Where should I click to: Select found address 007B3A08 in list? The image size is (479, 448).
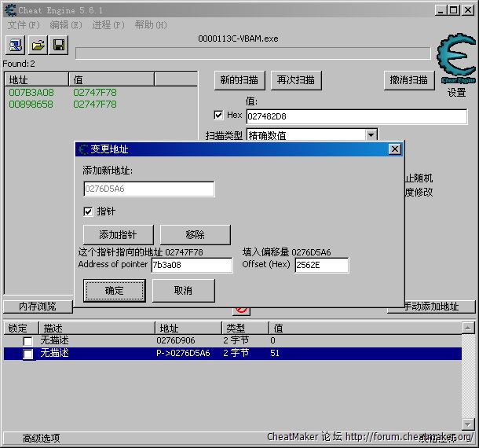pyautogui.click(x=31, y=93)
